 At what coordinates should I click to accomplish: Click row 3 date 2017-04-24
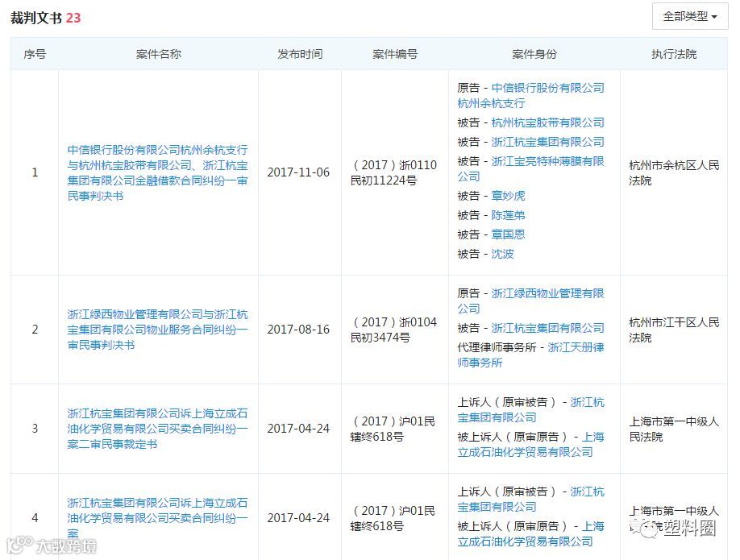(x=298, y=429)
